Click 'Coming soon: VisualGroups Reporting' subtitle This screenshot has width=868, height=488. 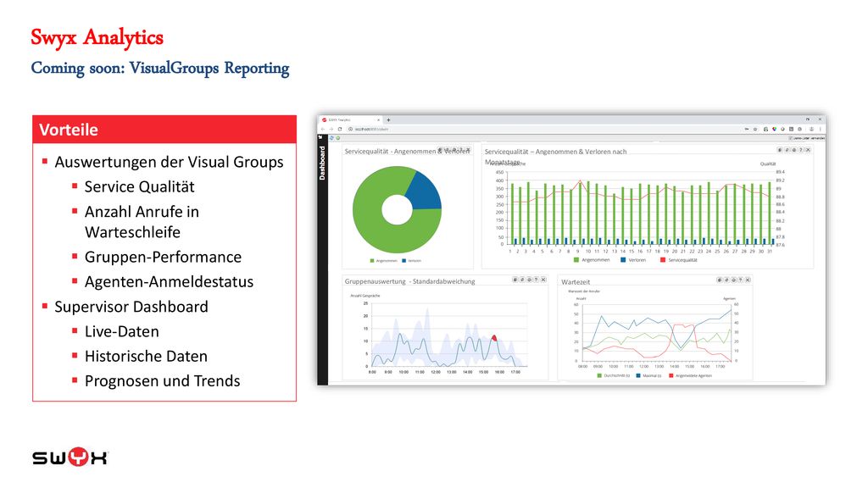[160, 68]
